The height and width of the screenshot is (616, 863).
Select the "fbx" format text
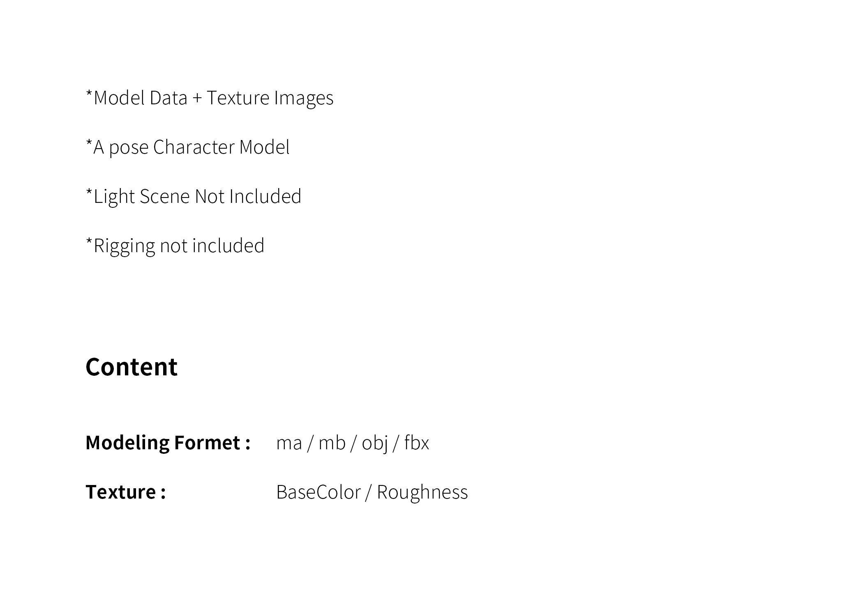[x=416, y=443]
